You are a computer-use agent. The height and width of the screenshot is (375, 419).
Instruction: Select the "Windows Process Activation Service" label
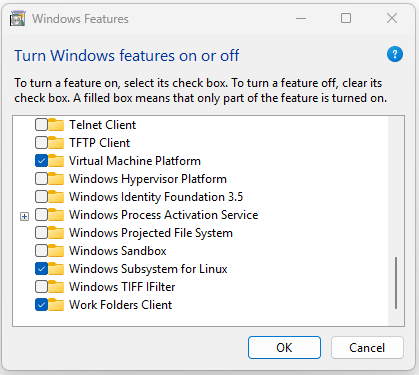(x=164, y=215)
